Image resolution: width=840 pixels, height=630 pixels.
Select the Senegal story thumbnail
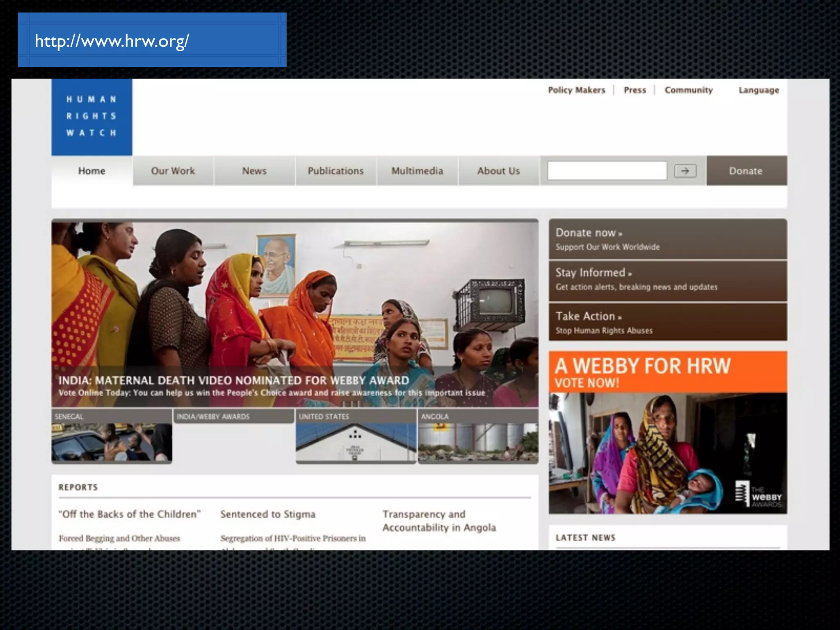[112, 436]
